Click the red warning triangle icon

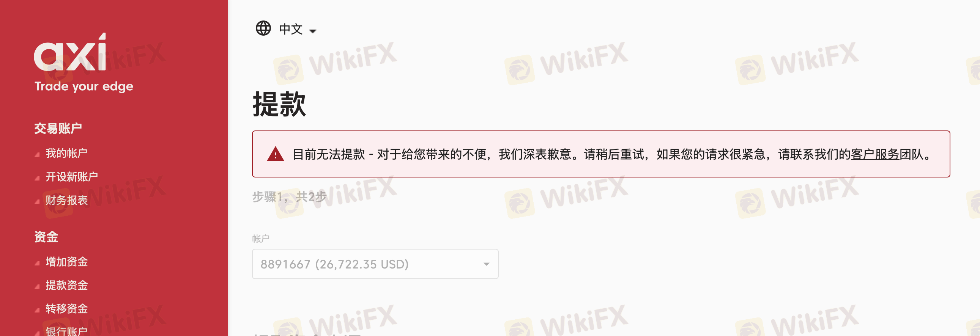[x=276, y=154]
